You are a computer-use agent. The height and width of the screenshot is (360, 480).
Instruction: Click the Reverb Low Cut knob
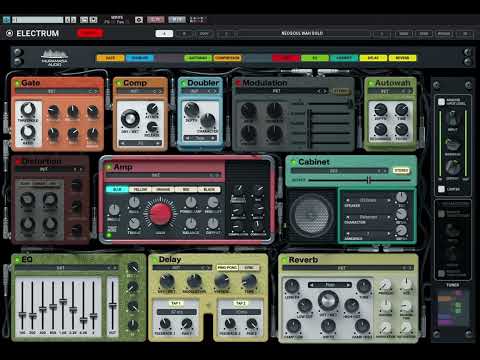point(304,306)
